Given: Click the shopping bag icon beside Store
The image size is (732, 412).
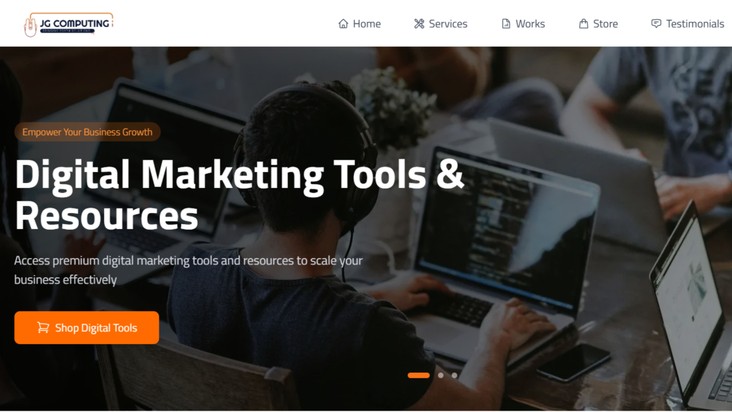Looking at the screenshot, I should click(584, 24).
